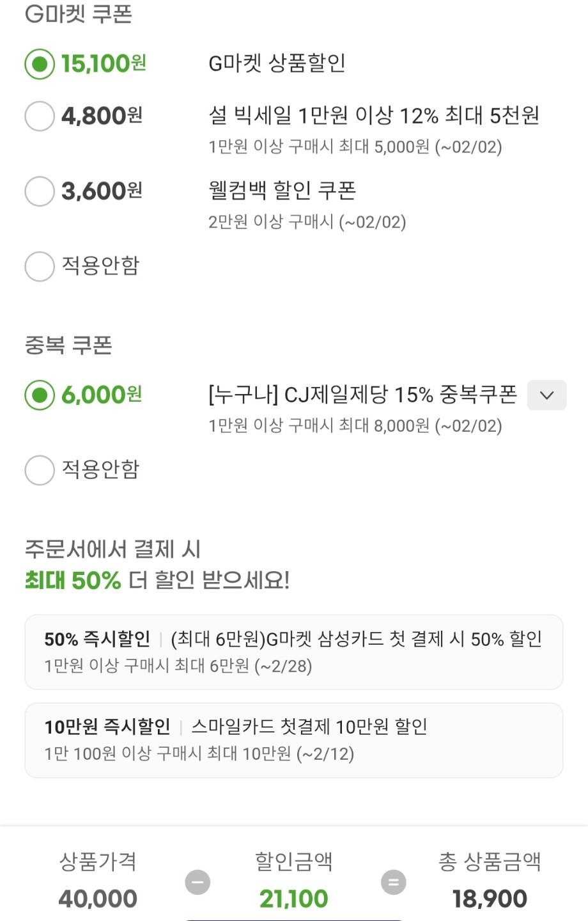
Task: Choose 적용안함 under 중복 쿠폰
Action: tap(40, 470)
